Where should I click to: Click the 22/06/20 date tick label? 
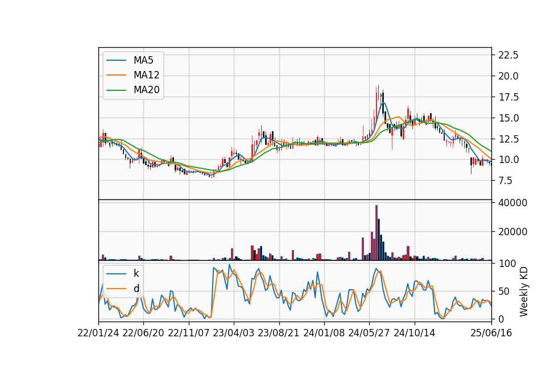pyautogui.click(x=143, y=333)
